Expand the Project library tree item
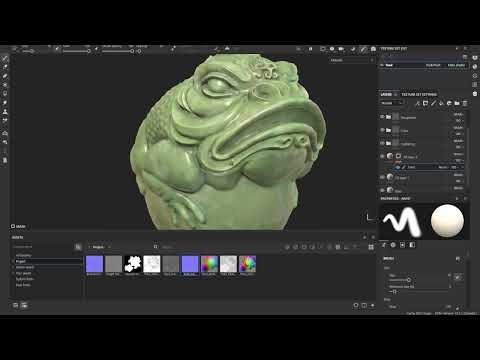The width and height of the screenshot is (480, 360). [13, 261]
